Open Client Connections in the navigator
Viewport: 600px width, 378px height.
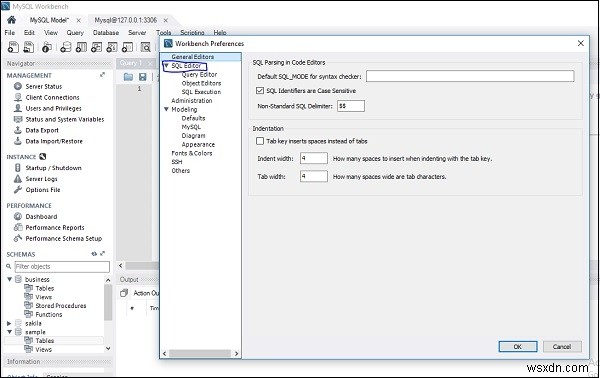tap(52, 97)
